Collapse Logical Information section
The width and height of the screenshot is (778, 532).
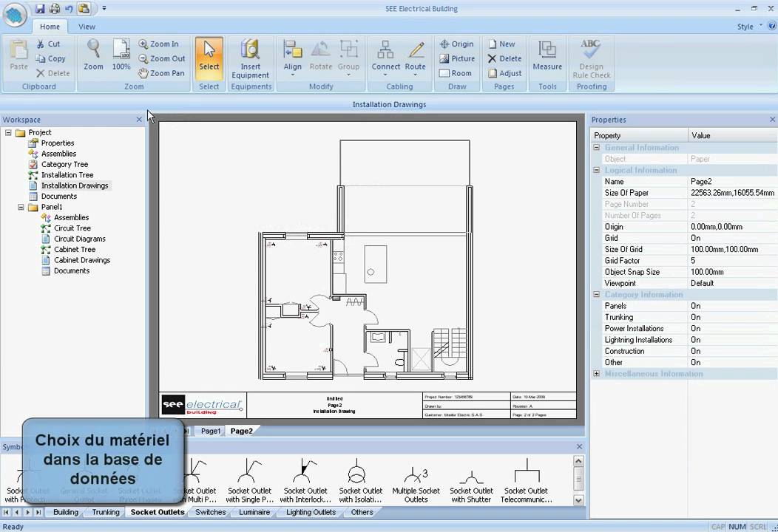pos(596,170)
